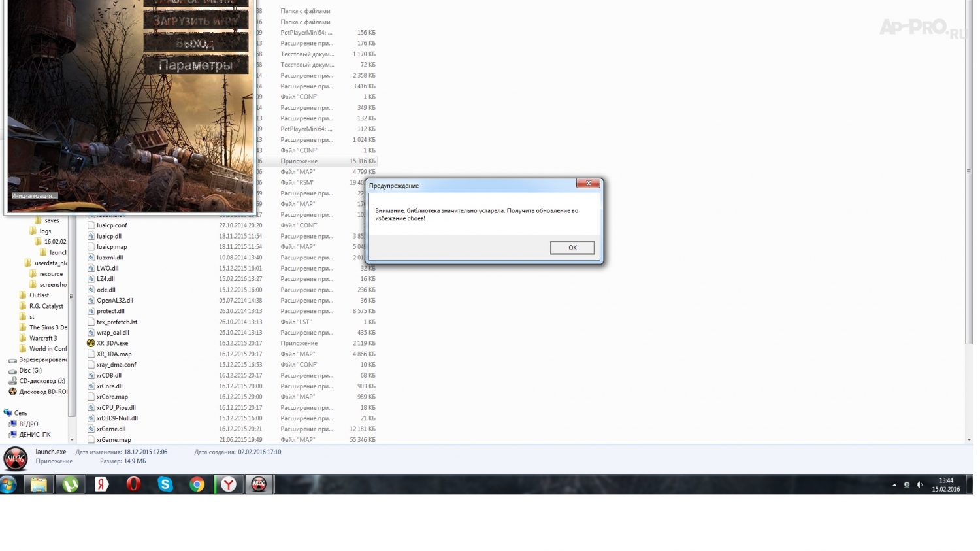This screenshot has height=551, width=980.
Task: Open Сеть network node in tree
Action: click(16, 413)
